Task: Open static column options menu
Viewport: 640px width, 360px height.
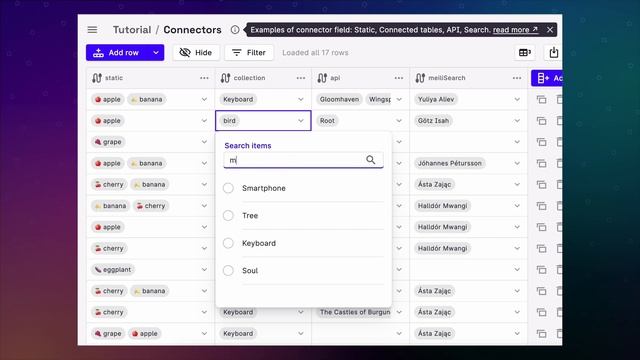Action: point(204,78)
